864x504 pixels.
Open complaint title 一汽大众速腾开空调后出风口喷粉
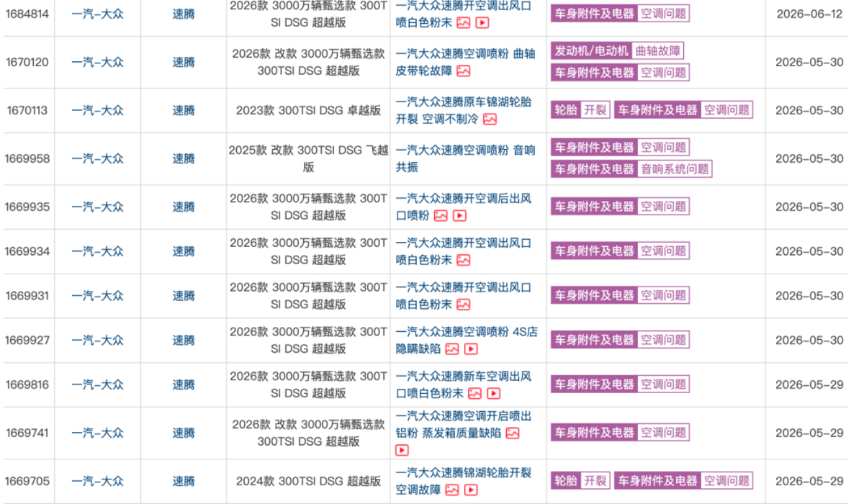464,207
